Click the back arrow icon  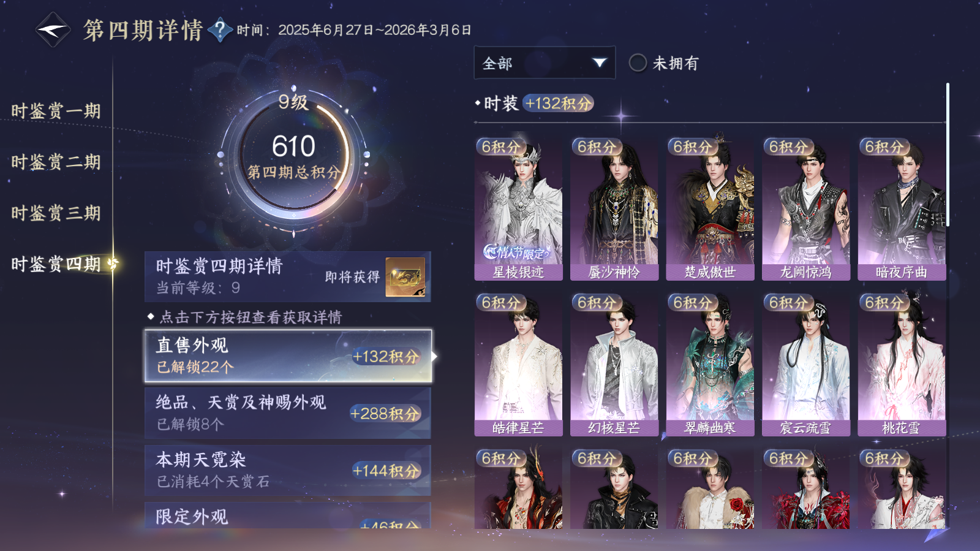click(53, 29)
